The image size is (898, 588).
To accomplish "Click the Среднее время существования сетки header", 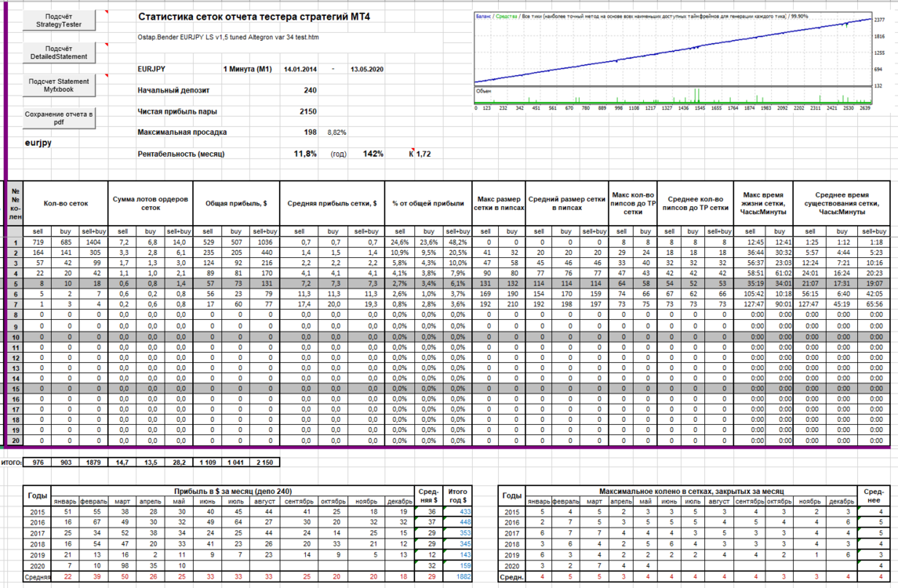I will tap(842, 203).
